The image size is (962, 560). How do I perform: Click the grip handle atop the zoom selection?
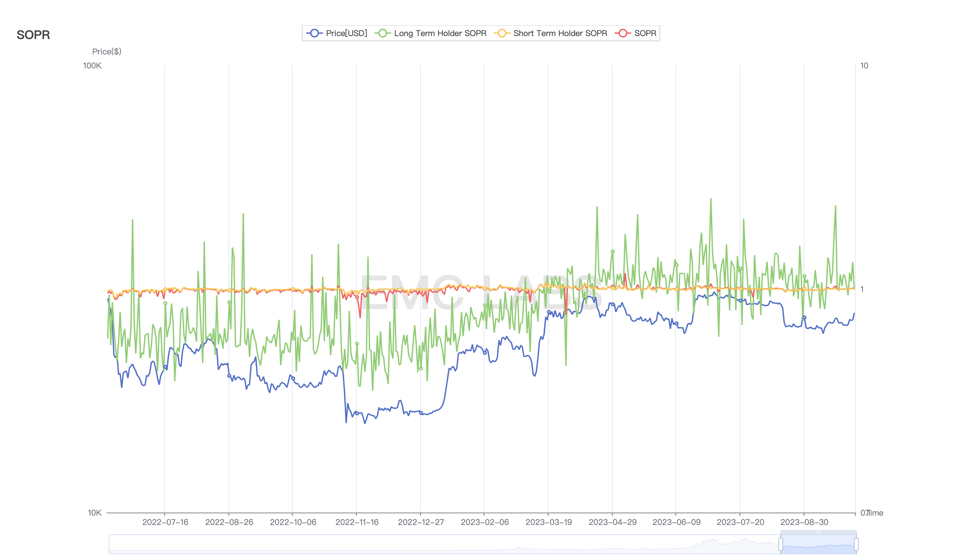click(x=818, y=532)
